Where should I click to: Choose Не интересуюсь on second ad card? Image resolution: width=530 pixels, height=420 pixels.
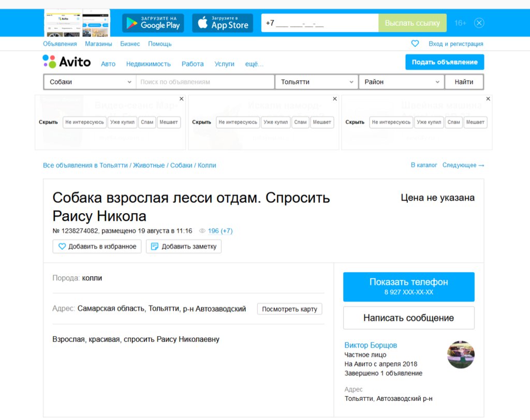[238, 122]
